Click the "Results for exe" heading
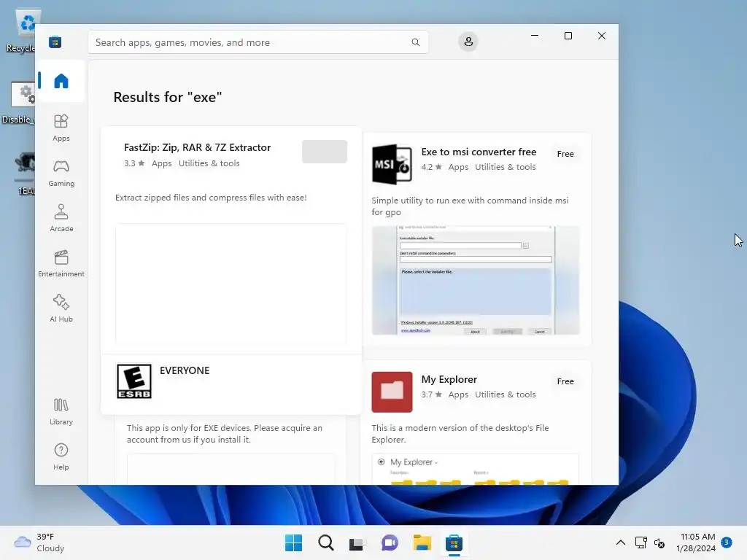 point(168,97)
